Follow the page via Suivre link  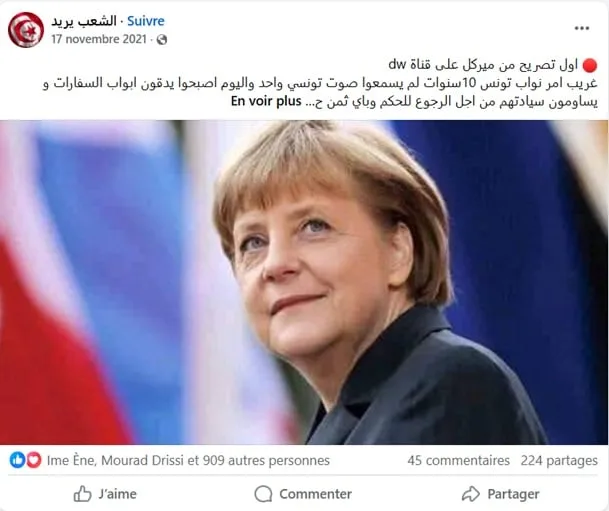(146, 21)
